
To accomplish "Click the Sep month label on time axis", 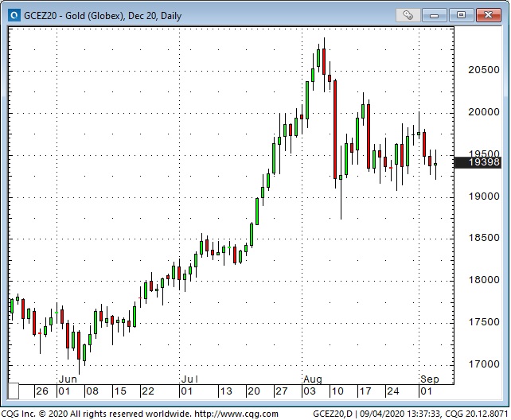I will 430,379.
